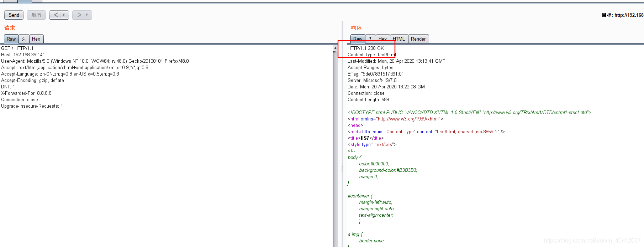Open the Hex tab in the response panel
The image size is (644, 247).
click(383, 39)
